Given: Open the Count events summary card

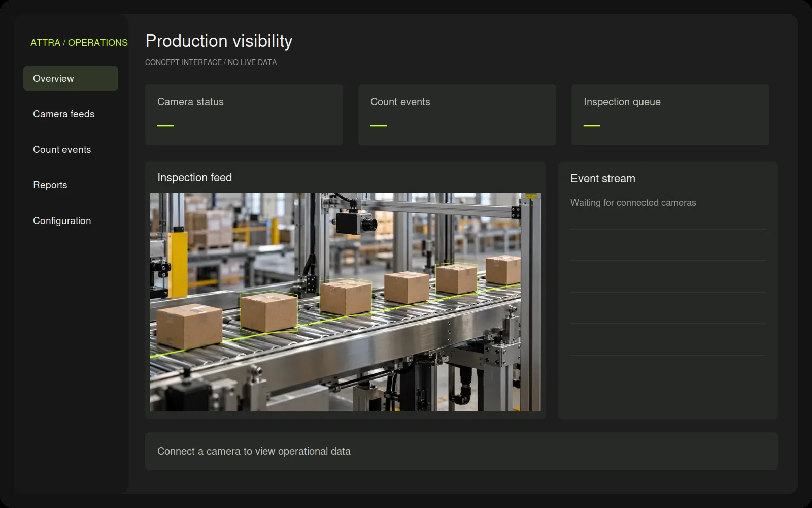Looking at the screenshot, I should 457,115.
